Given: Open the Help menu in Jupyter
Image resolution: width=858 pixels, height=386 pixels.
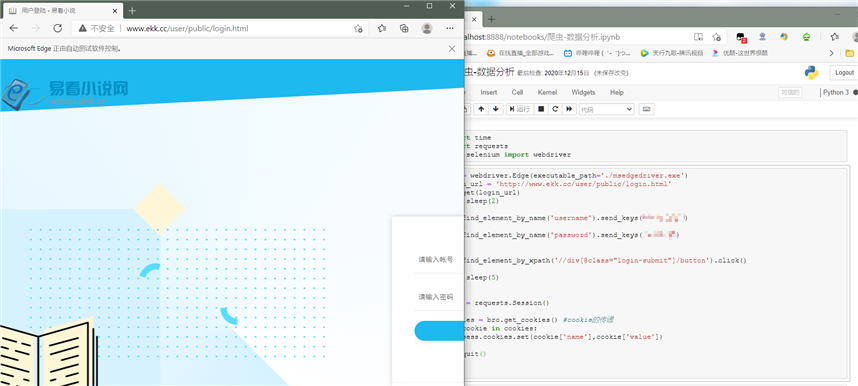Looking at the screenshot, I should click(x=617, y=93).
